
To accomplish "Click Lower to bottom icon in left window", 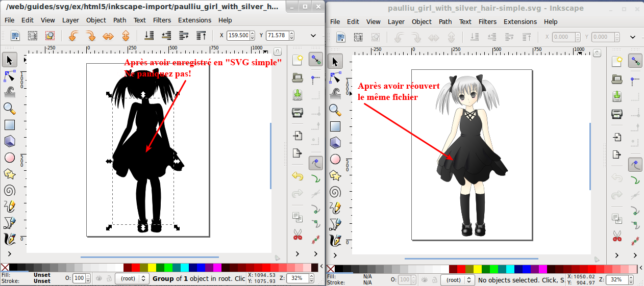I will (x=149, y=36).
